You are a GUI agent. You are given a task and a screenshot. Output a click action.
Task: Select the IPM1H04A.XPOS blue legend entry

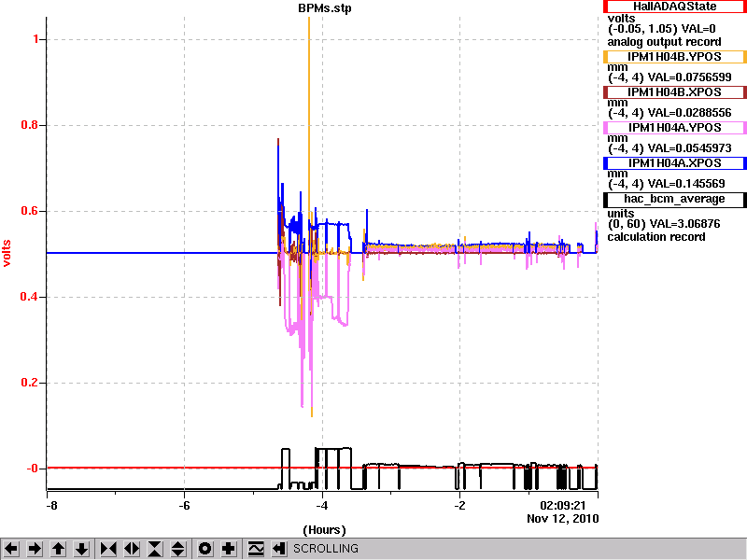pos(674,163)
